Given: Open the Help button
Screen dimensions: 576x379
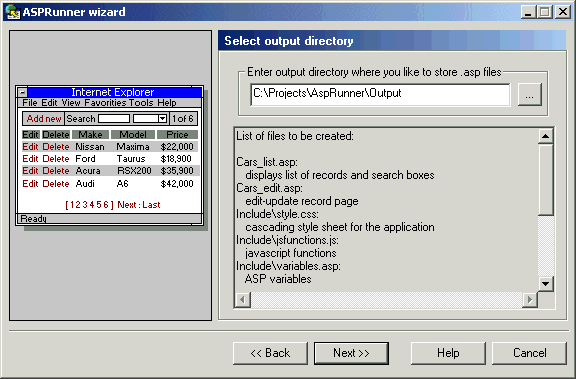Looking at the screenshot, I should (x=448, y=353).
